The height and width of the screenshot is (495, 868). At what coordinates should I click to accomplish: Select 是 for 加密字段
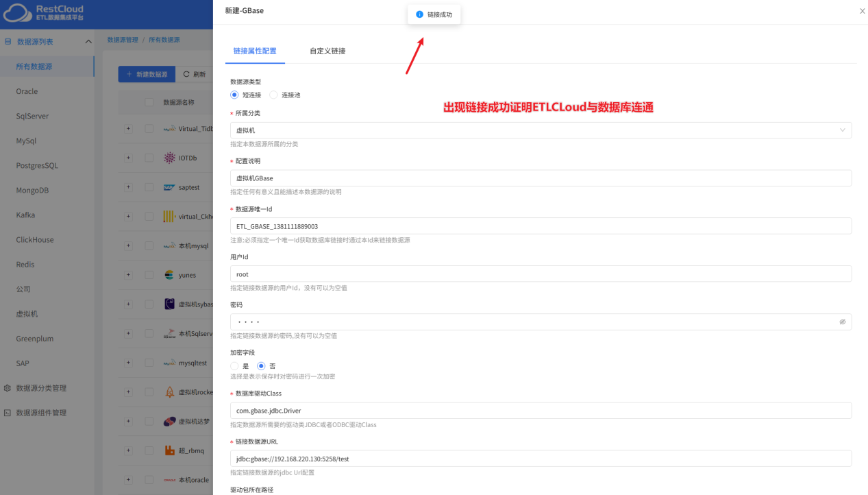pyautogui.click(x=234, y=365)
